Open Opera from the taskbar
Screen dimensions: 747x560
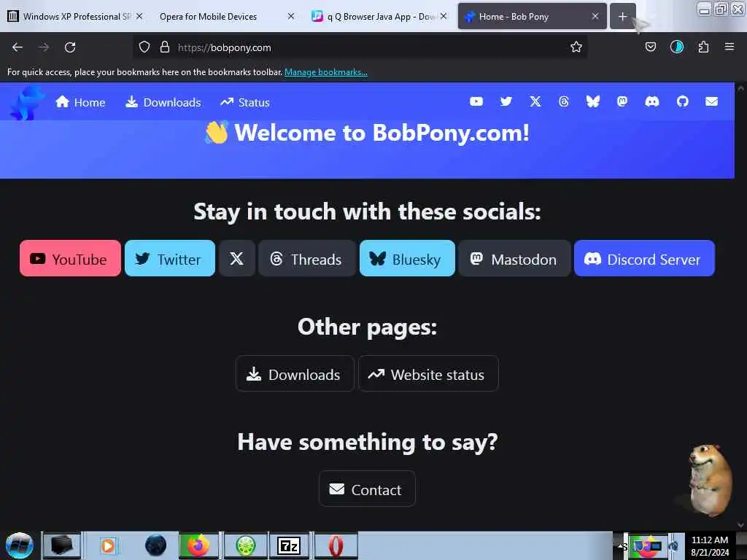[x=336, y=545]
